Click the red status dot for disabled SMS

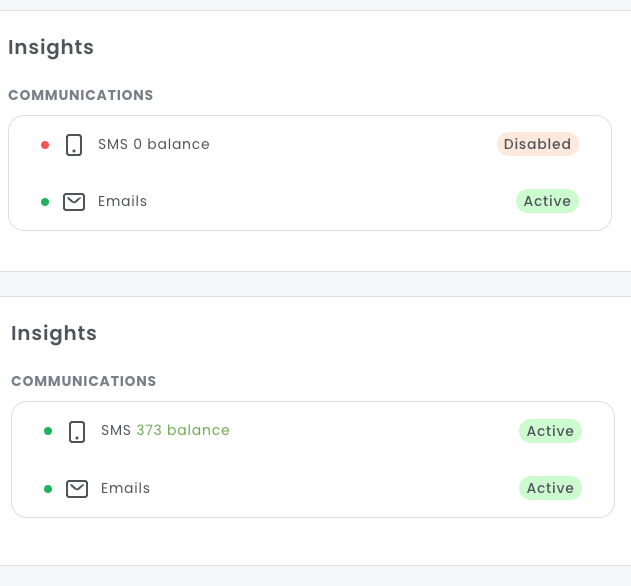tap(45, 145)
